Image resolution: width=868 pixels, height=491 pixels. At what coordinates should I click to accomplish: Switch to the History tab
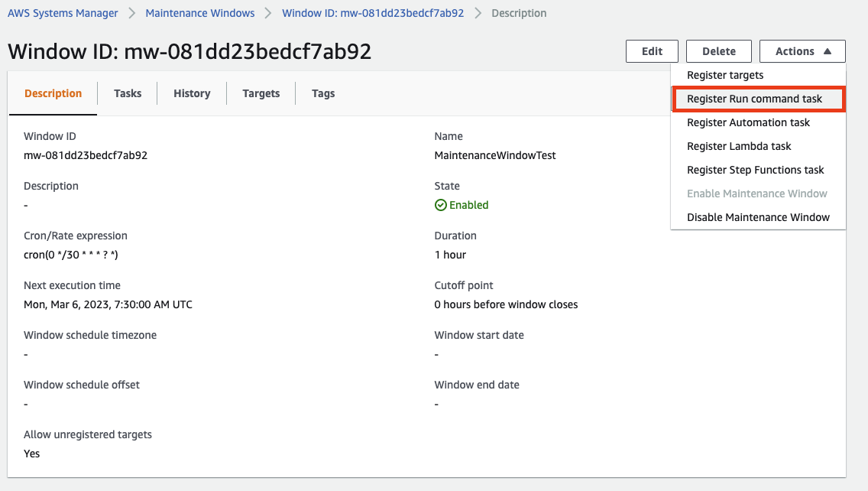point(192,93)
